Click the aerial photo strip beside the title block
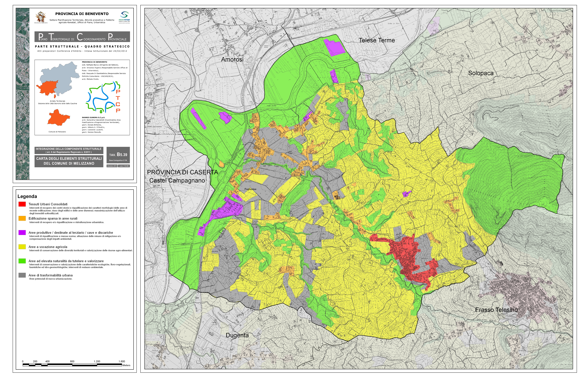 23,94
